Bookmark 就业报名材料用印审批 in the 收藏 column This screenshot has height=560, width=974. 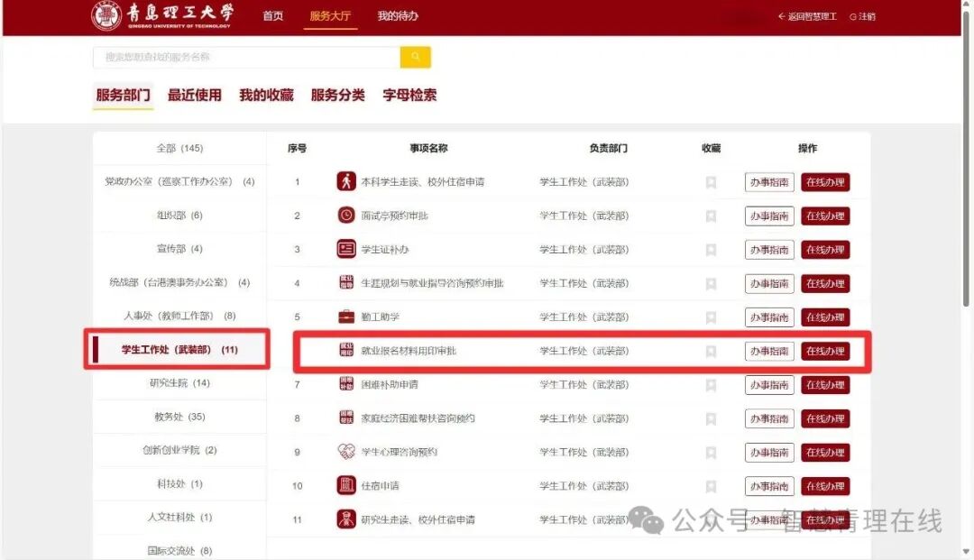pos(712,352)
